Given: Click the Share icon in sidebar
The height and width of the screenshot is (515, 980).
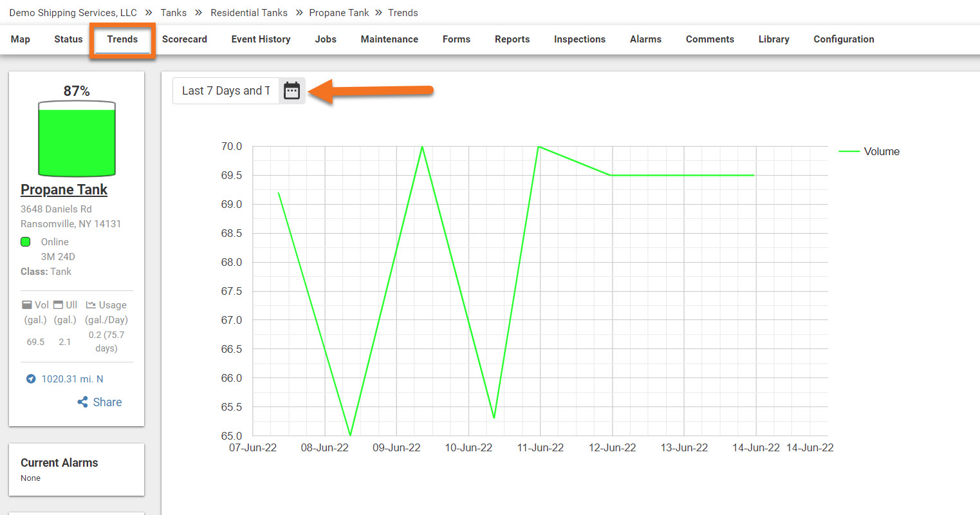Looking at the screenshot, I should [x=82, y=402].
